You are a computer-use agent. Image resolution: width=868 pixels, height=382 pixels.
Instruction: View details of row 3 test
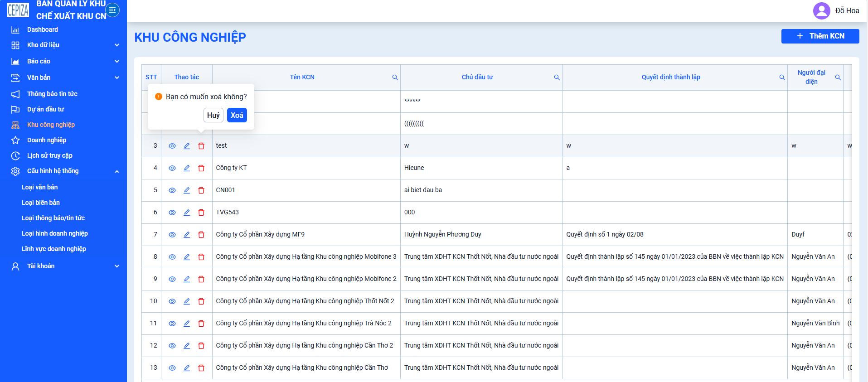[172, 146]
